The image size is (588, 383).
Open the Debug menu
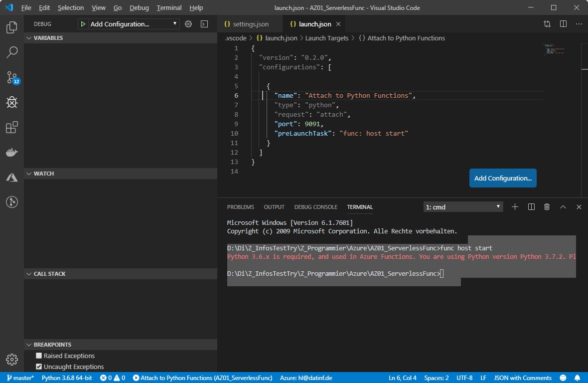(139, 7)
